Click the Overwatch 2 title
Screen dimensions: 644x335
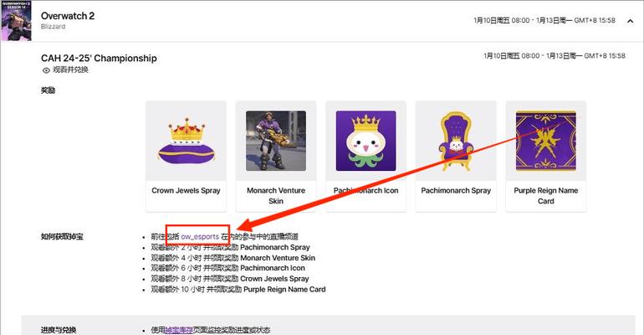click(x=68, y=16)
